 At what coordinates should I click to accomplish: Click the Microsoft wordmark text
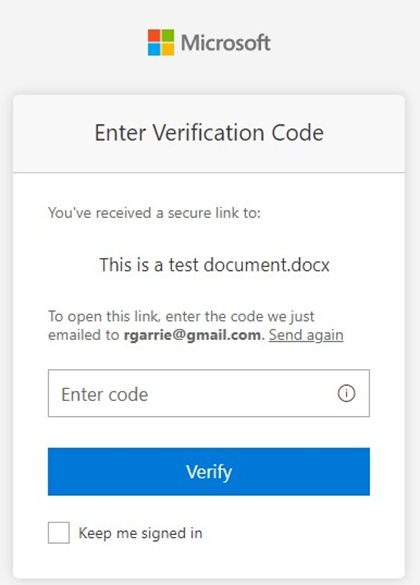(x=226, y=43)
